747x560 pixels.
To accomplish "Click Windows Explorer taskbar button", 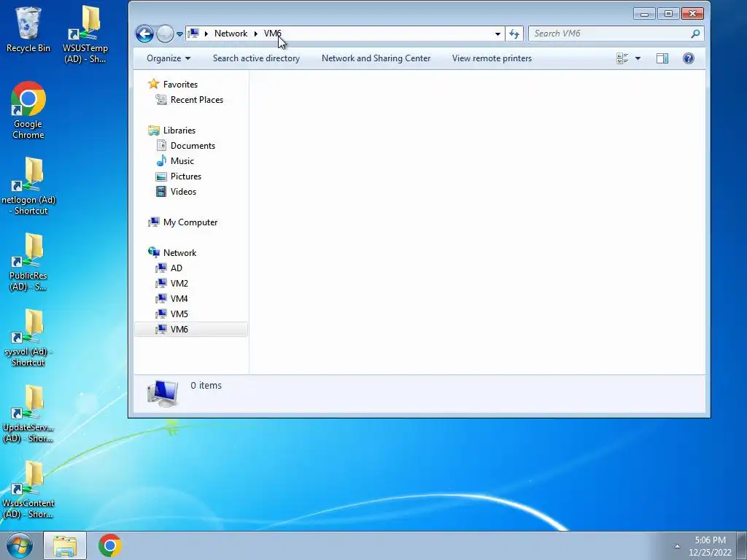I will click(x=65, y=545).
